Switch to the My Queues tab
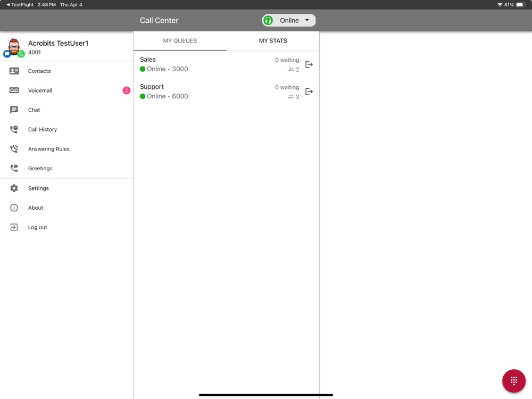This screenshot has height=399, width=532. 180,41
